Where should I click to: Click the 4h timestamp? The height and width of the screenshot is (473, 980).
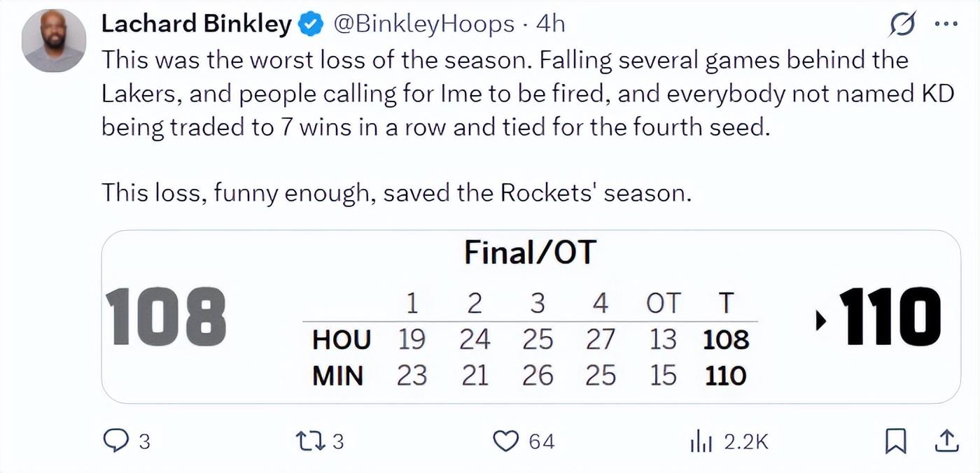(x=550, y=24)
